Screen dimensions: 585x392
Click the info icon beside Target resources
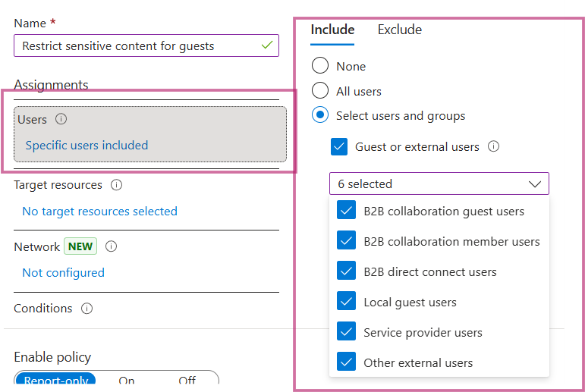pos(116,185)
